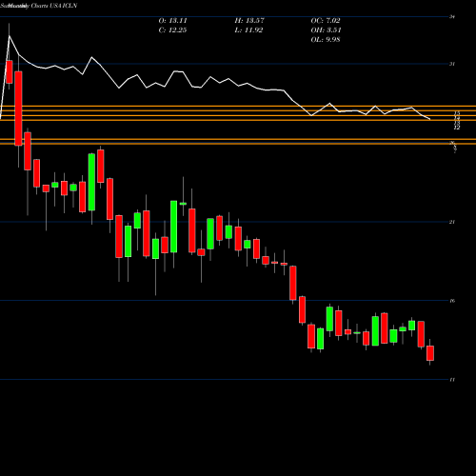Click the 21 price axis label

click(452, 222)
